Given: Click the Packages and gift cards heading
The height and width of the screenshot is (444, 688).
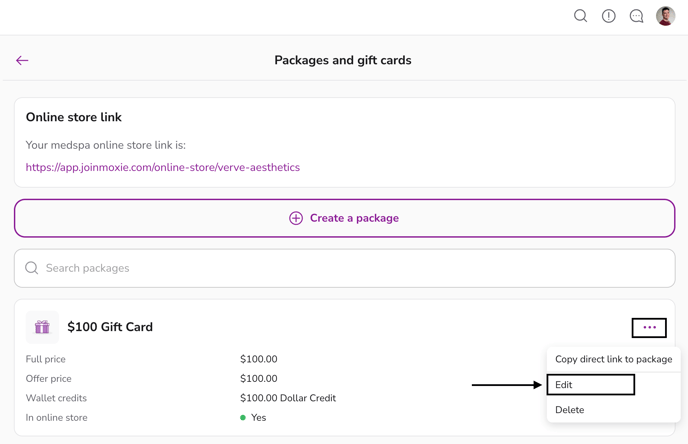Looking at the screenshot, I should [x=343, y=60].
